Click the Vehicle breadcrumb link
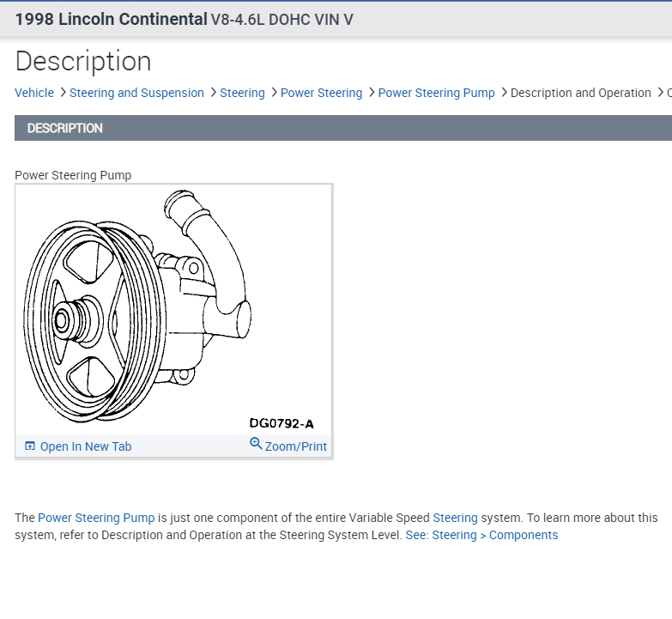 click(x=34, y=93)
